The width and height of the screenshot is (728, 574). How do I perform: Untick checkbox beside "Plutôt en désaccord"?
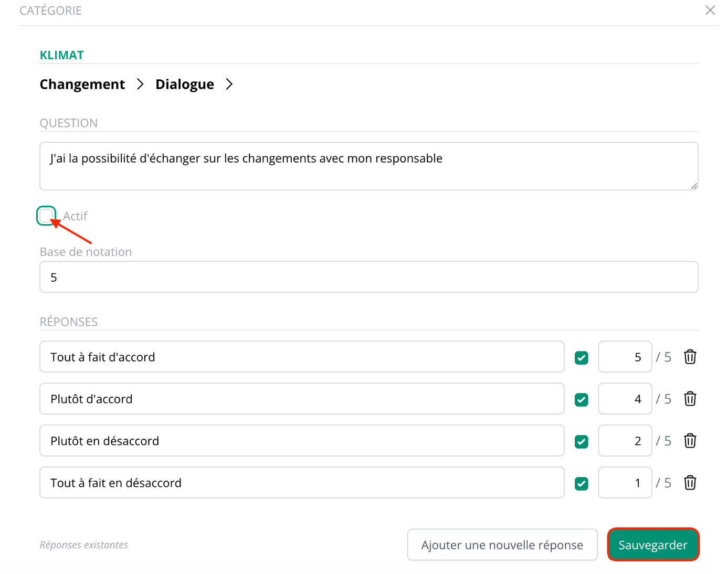pyautogui.click(x=581, y=441)
